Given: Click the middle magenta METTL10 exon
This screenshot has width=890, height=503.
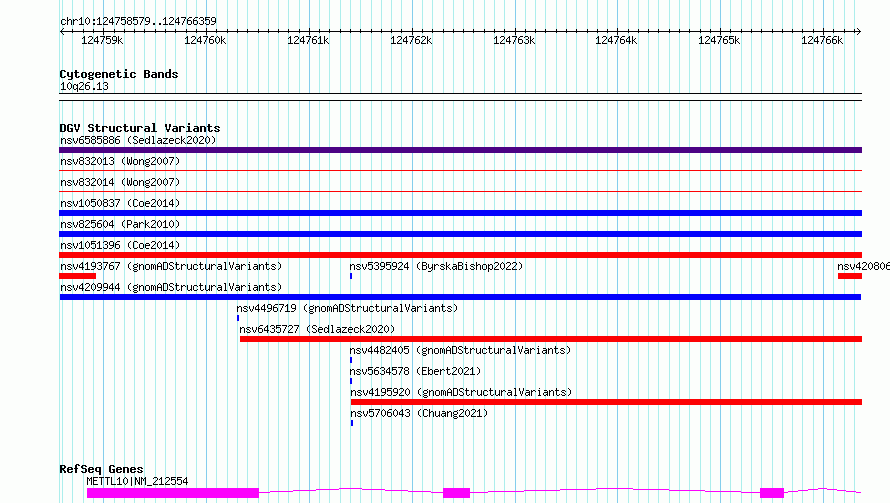Looking at the screenshot, I should point(456,493).
